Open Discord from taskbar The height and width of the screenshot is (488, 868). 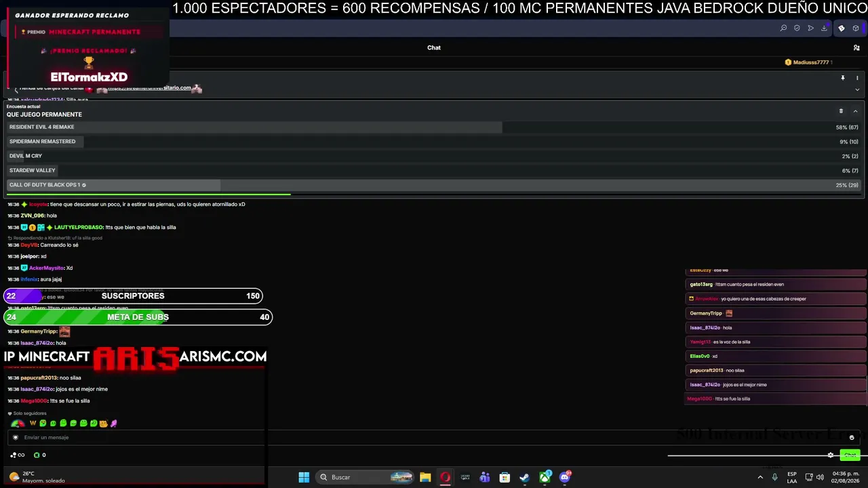point(565,477)
